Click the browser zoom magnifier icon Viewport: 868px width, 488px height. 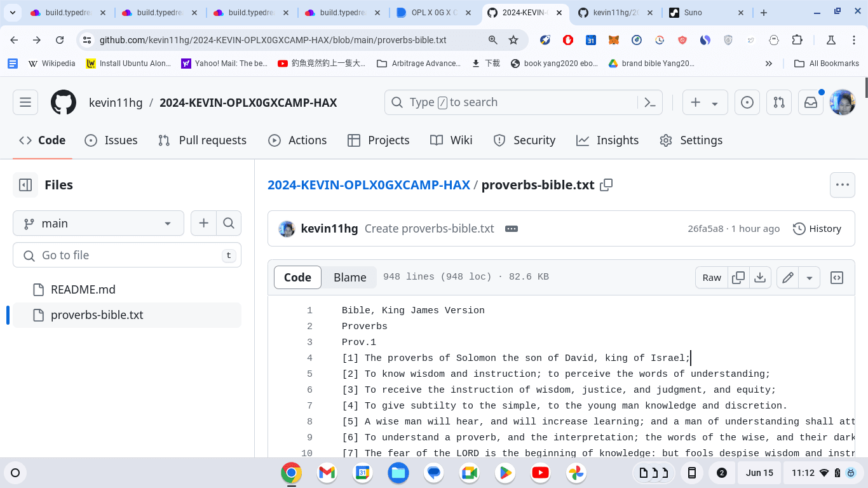pos(493,40)
